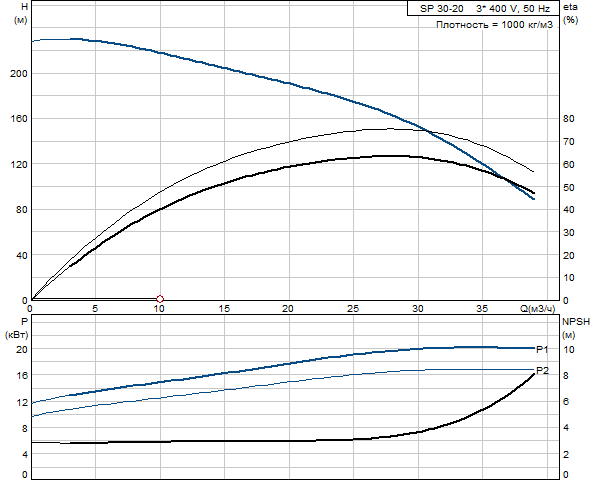
Task: Click the NPSH axis title
Action: click(576, 321)
